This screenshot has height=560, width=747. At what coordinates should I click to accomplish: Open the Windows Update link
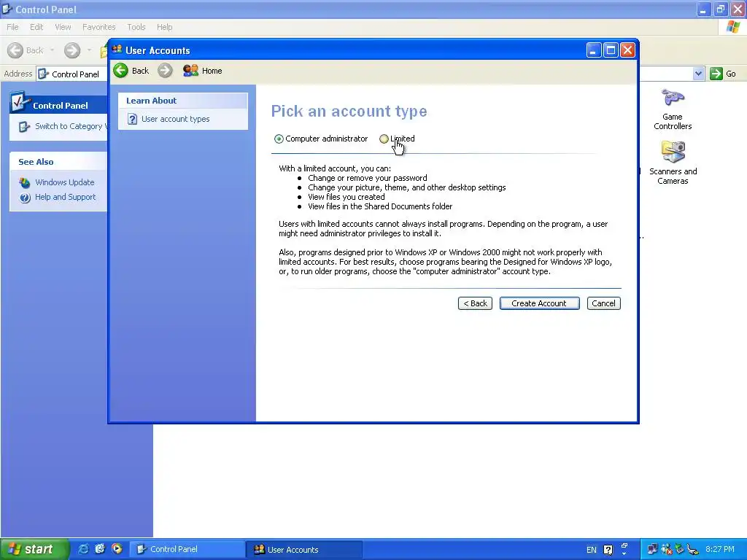(x=65, y=182)
